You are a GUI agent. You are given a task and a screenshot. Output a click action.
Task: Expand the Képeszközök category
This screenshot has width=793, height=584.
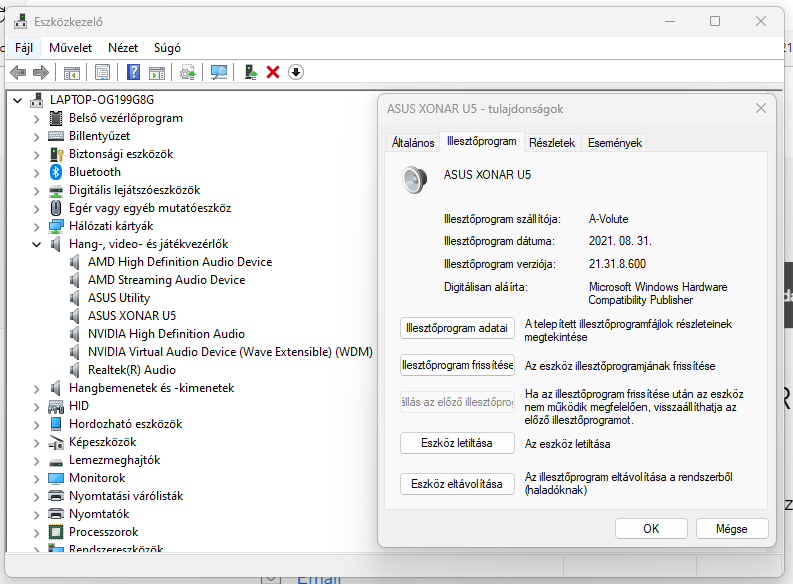pyautogui.click(x=36, y=442)
